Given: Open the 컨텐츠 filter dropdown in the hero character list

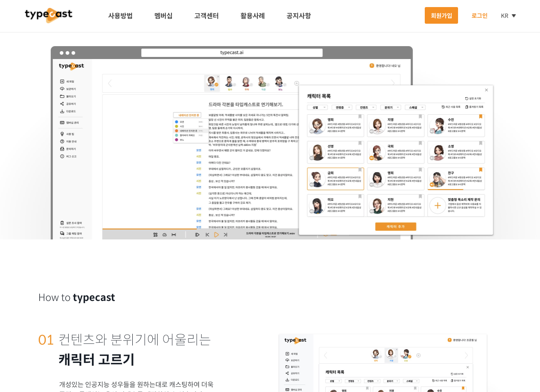Looking at the screenshot, I should 366,108.
